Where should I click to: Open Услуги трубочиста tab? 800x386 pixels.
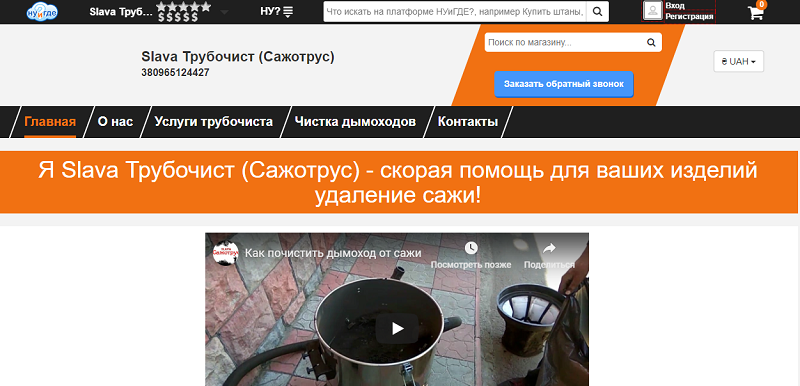coord(213,122)
